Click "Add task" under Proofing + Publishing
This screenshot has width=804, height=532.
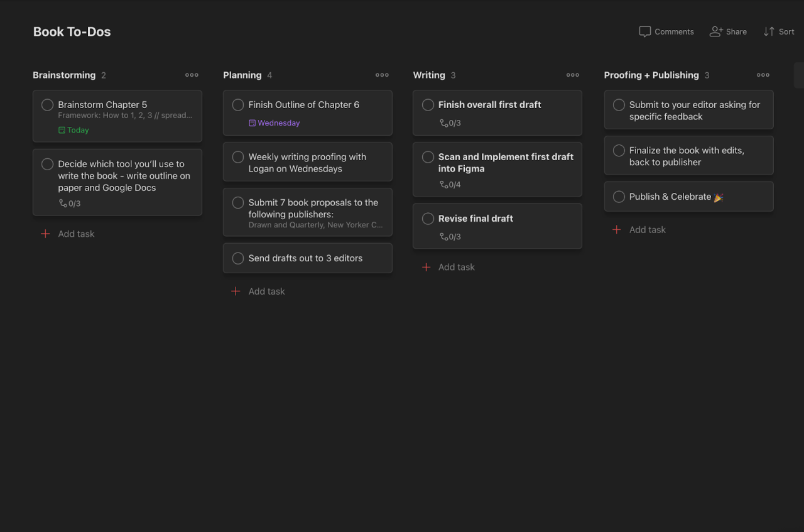click(648, 229)
